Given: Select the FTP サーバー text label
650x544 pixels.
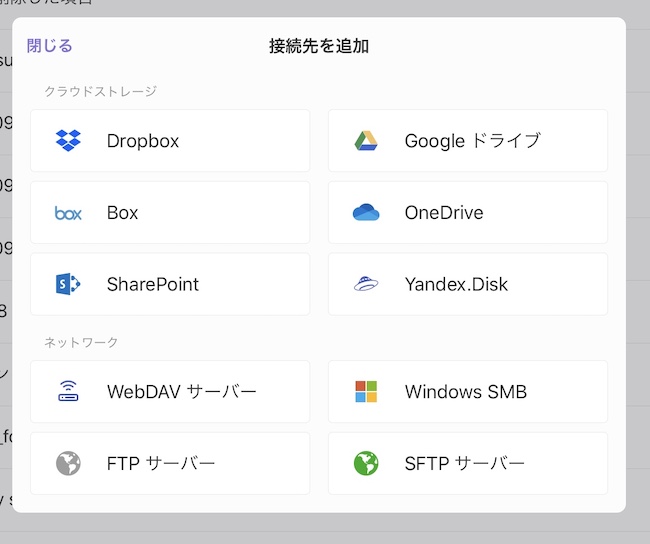Looking at the screenshot, I should (x=161, y=463).
